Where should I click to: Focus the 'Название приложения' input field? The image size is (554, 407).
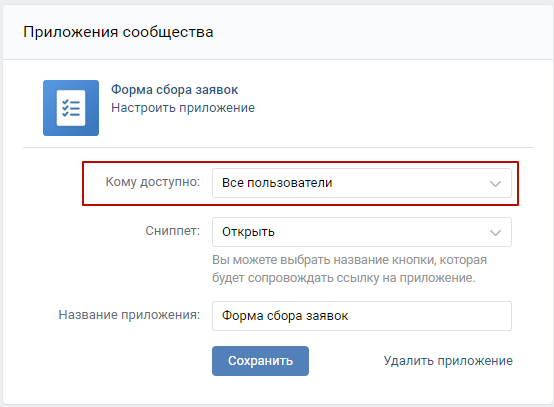point(362,316)
